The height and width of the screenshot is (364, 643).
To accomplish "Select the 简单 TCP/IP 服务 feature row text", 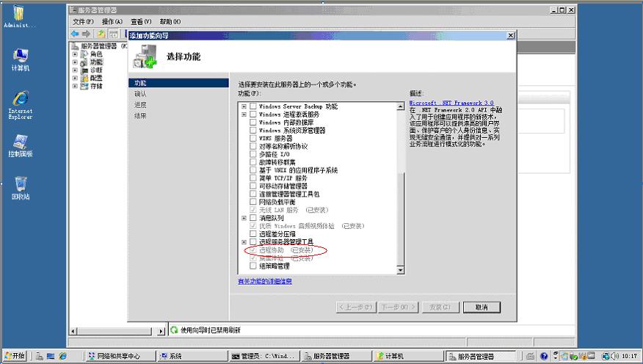I will point(283,178).
